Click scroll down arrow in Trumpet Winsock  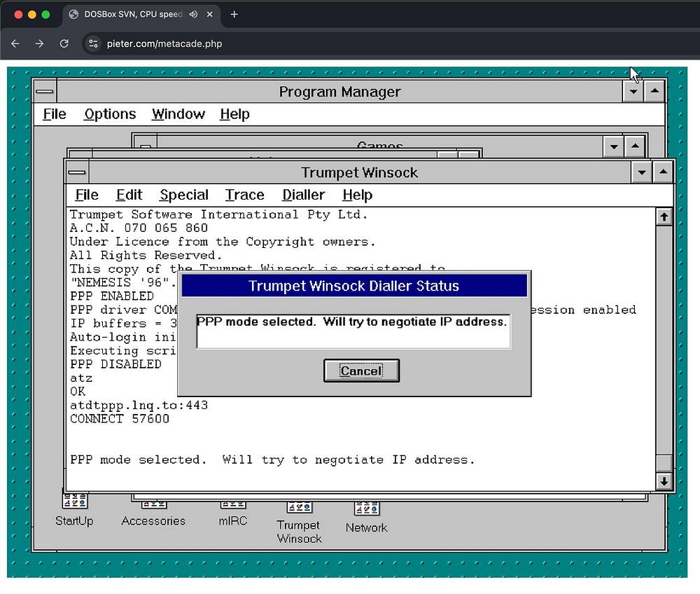(664, 481)
